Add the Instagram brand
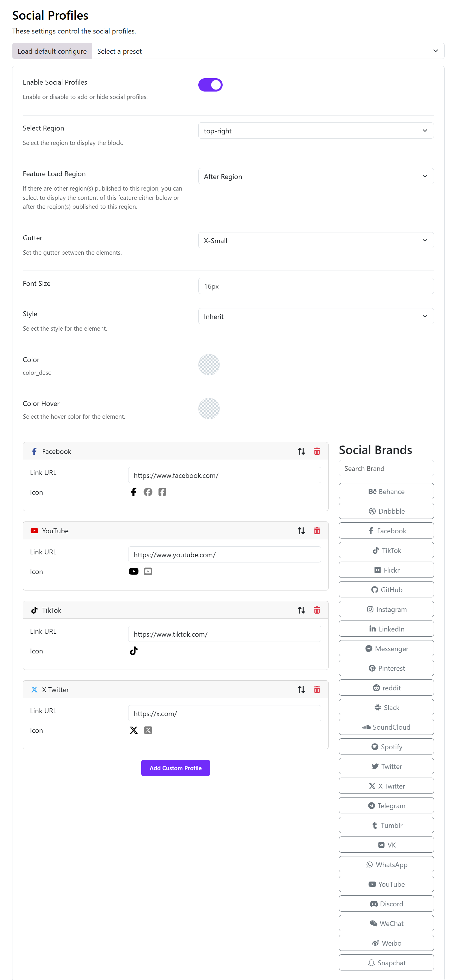This screenshot has height=980, width=455. [x=386, y=610]
